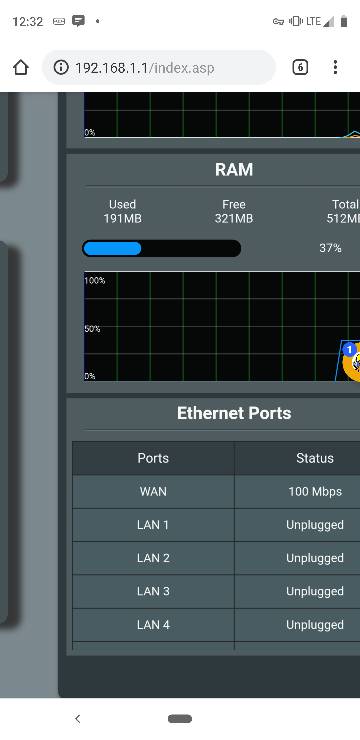Tap the Chrome home icon

tap(21, 67)
